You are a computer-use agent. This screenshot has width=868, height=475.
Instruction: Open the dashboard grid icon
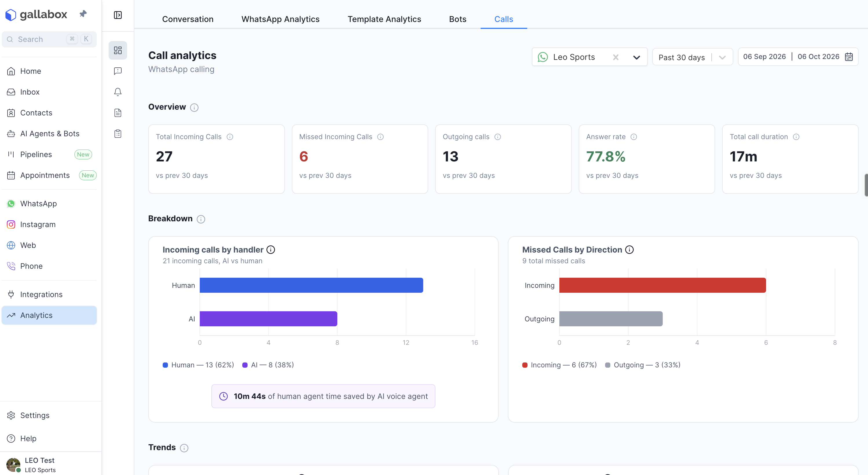[x=118, y=51]
